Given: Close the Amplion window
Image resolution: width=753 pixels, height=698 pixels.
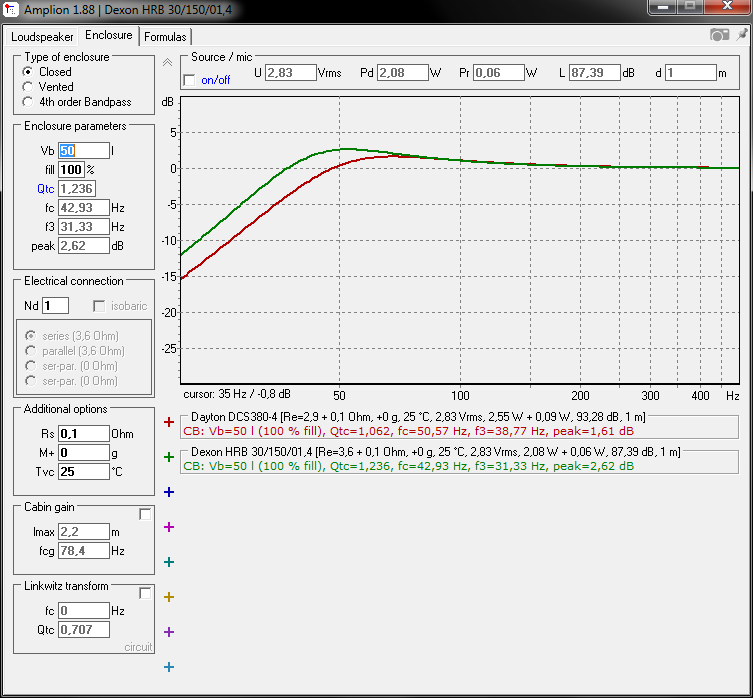Looking at the screenshot, I should pyautogui.click(x=727, y=7).
